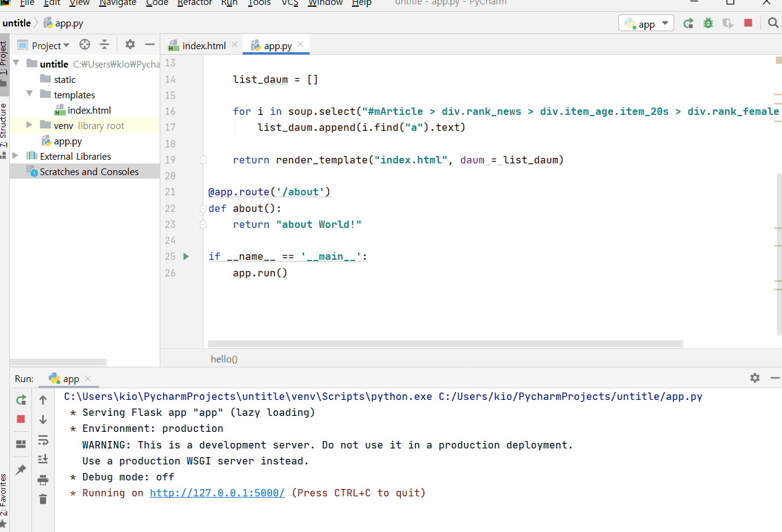Viewport: 782px width, 532px height.
Task: Toggle pin tab in Run panel
Action: [21, 469]
